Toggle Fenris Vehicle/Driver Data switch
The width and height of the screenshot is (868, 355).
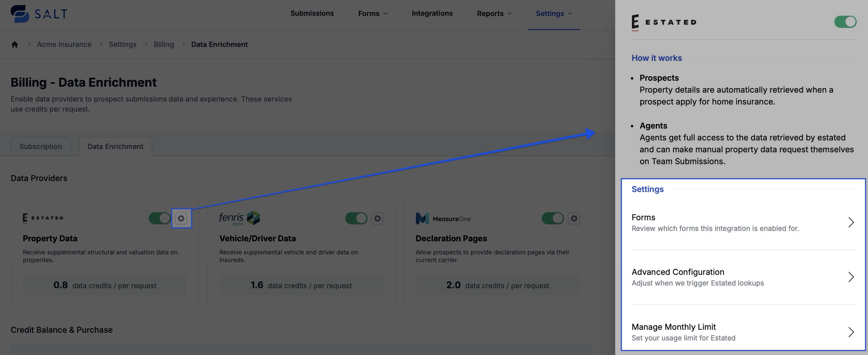356,218
